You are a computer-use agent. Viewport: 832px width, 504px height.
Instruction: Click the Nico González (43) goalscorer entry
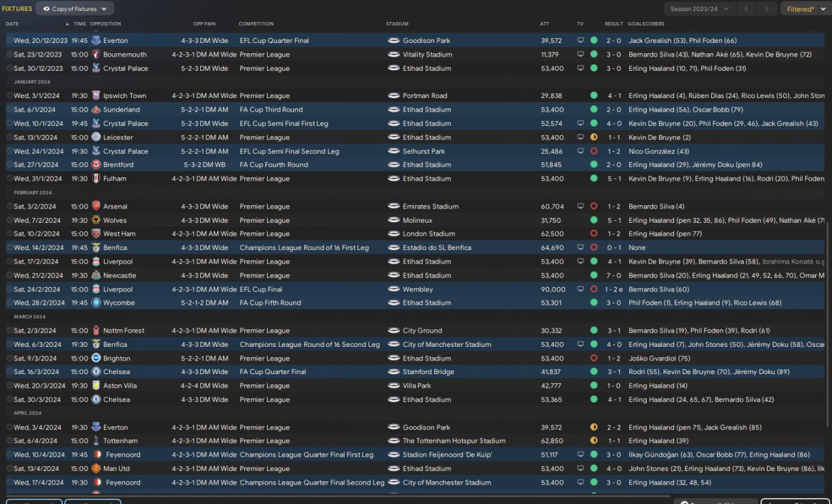pos(659,151)
